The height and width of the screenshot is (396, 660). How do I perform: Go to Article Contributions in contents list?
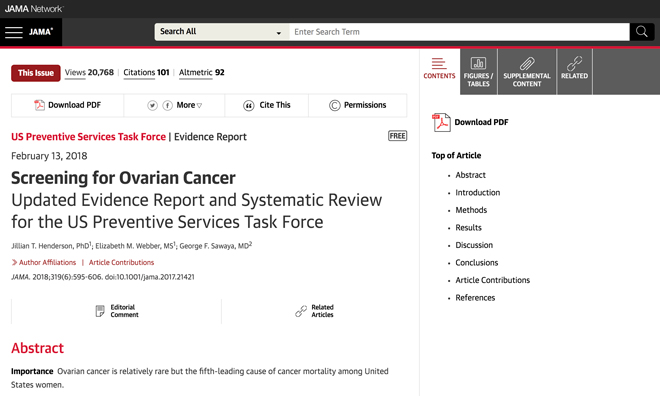click(492, 280)
